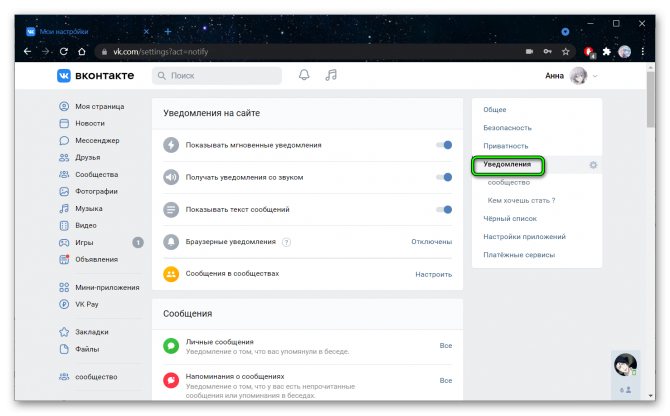Click the help question mark near Браузерные уведомления
Viewport: 670px width, 416px height.
286,242
